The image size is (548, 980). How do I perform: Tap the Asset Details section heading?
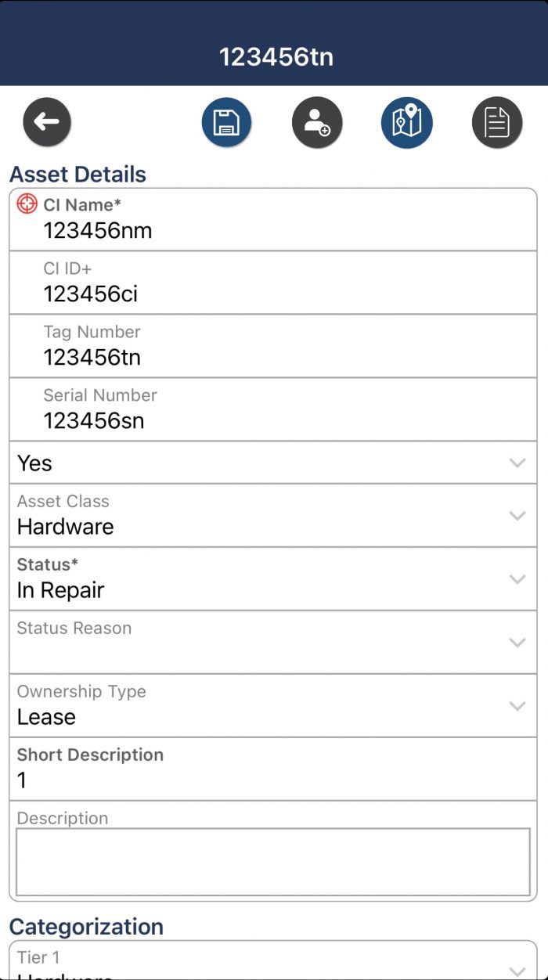78,174
